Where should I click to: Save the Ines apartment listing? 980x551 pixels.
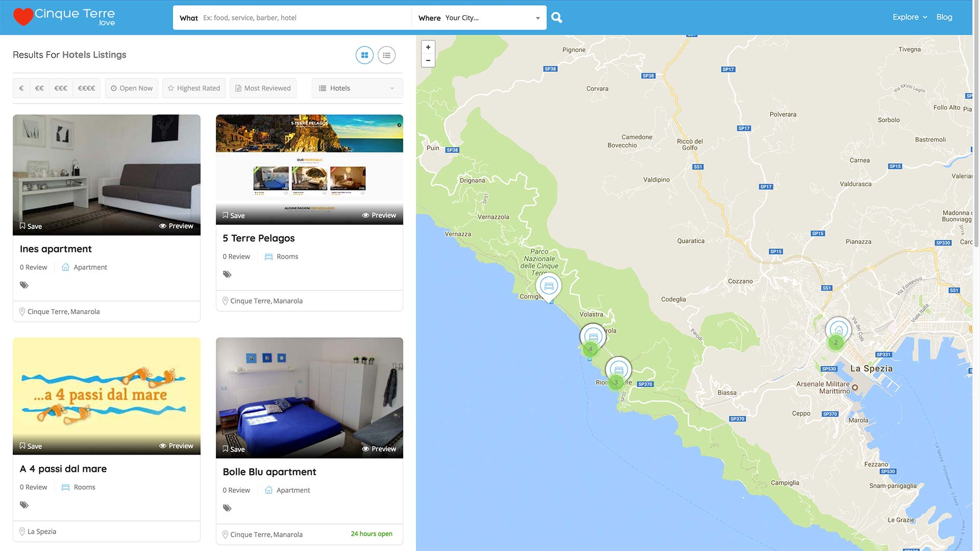[x=31, y=226]
